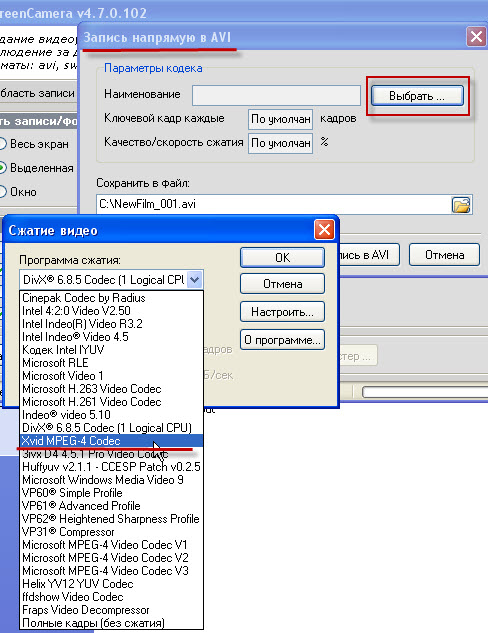
Task: Select Xvid MPEG-4 Codec entry
Action: 111,440
